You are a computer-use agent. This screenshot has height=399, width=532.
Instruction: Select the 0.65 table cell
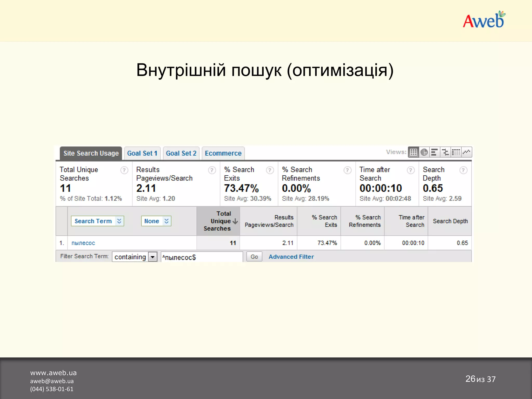pyautogui.click(x=450, y=243)
